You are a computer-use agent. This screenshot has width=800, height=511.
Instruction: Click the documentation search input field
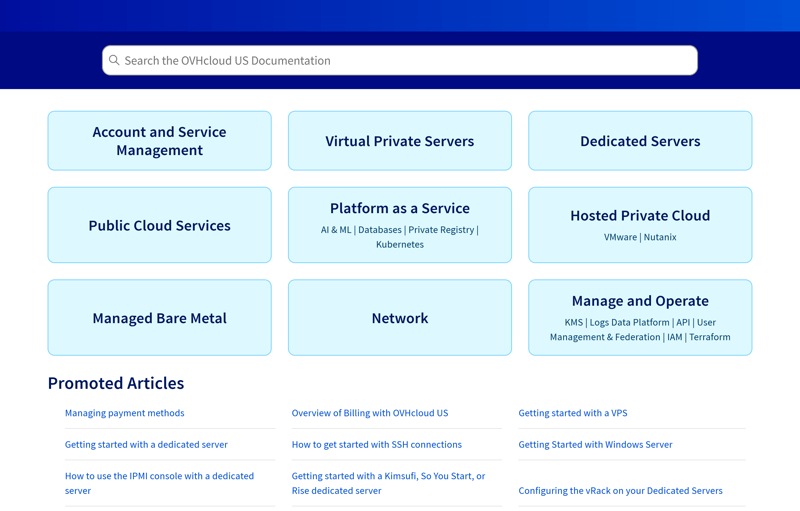pos(400,60)
